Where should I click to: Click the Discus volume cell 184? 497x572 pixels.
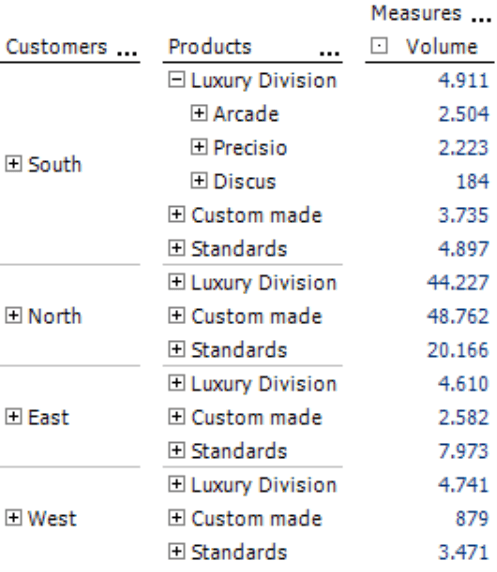(473, 181)
